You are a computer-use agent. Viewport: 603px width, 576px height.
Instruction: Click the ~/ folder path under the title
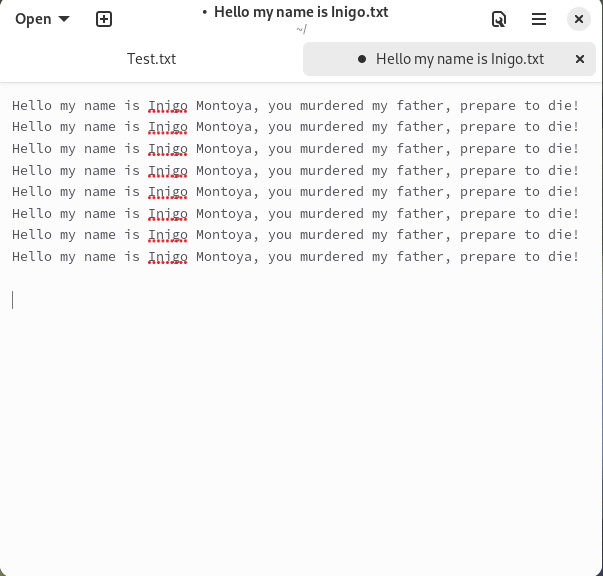(302, 29)
